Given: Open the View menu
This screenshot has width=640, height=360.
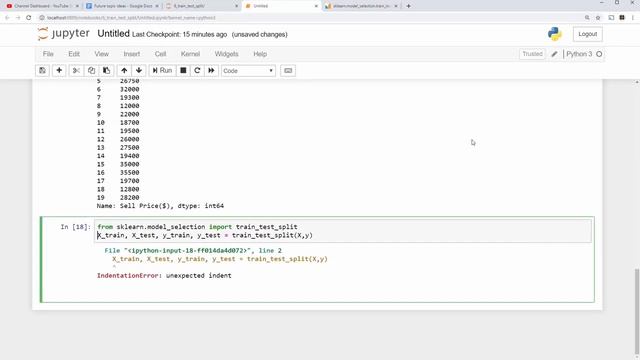Looking at the screenshot, I should click(x=102, y=54).
